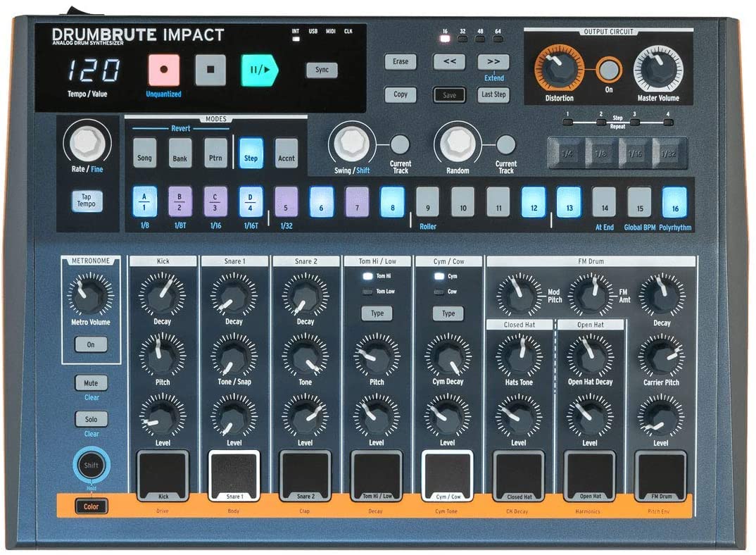Click the Cym / Cow Type button
The width and height of the screenshot is (756, 555).
448,313
